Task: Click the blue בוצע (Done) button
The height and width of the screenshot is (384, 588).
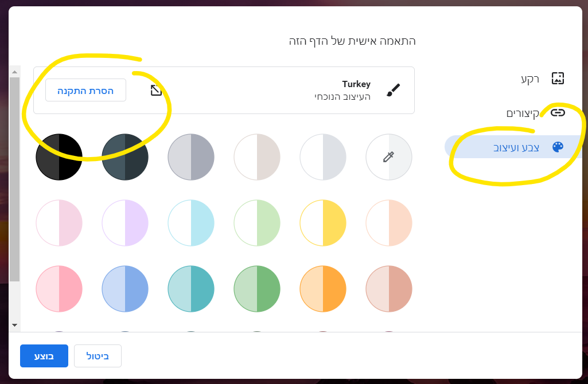Action: coord(44,356)
